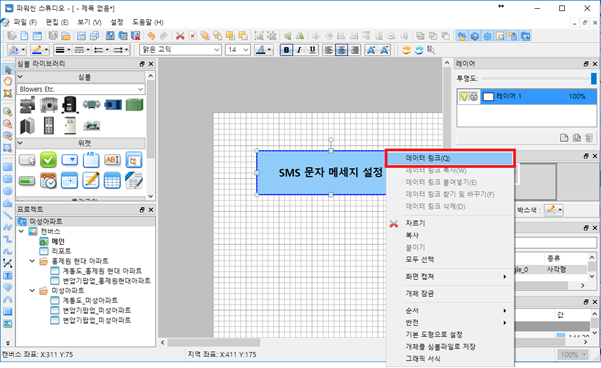The image size is (601, 368).
Task: Undo the last action
Action: (151, 36)
